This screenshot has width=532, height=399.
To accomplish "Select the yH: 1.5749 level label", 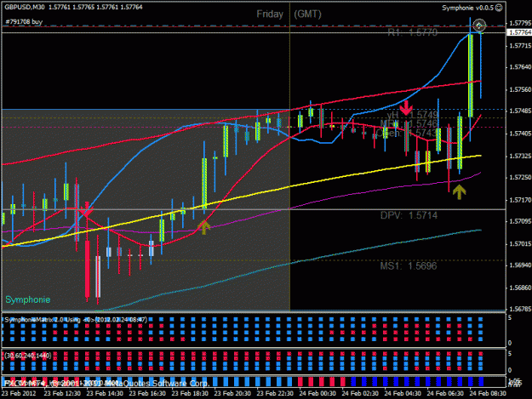I will (x=413, y=115).
